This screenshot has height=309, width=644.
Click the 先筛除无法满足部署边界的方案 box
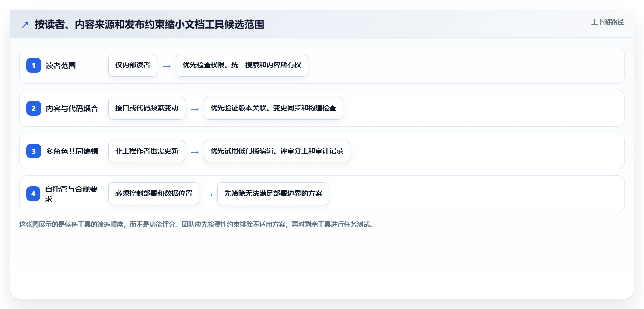[x=273, y=194]
